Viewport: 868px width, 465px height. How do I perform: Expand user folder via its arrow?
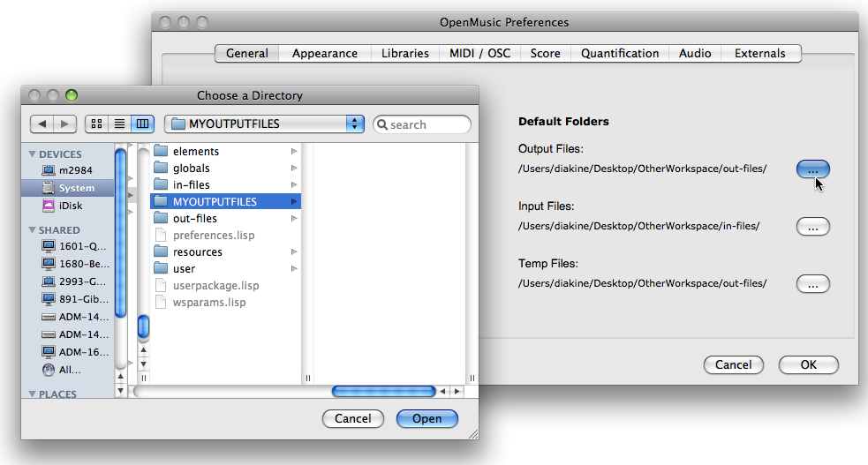[294, 269]
